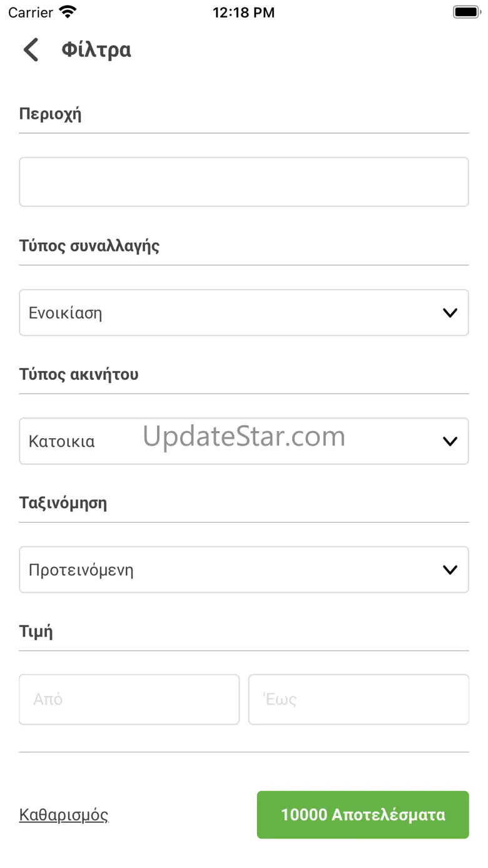Click the chevron arrow in the Κατοικια field

450,441
